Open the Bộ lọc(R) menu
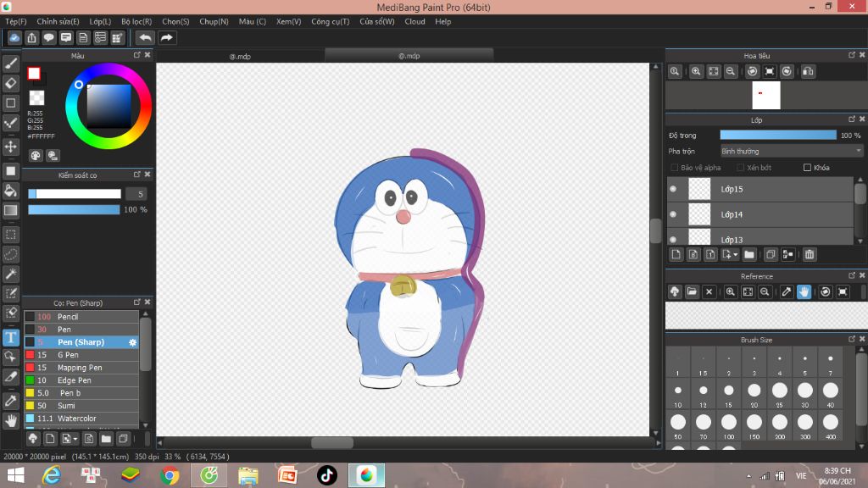 pos(136,21)
